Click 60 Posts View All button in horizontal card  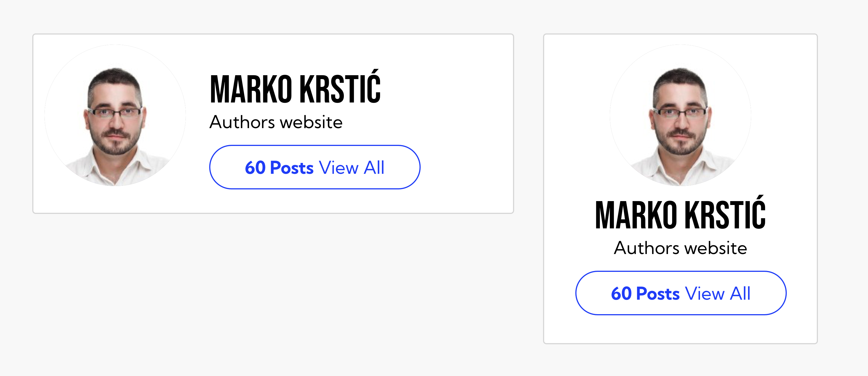coord(315,167)
